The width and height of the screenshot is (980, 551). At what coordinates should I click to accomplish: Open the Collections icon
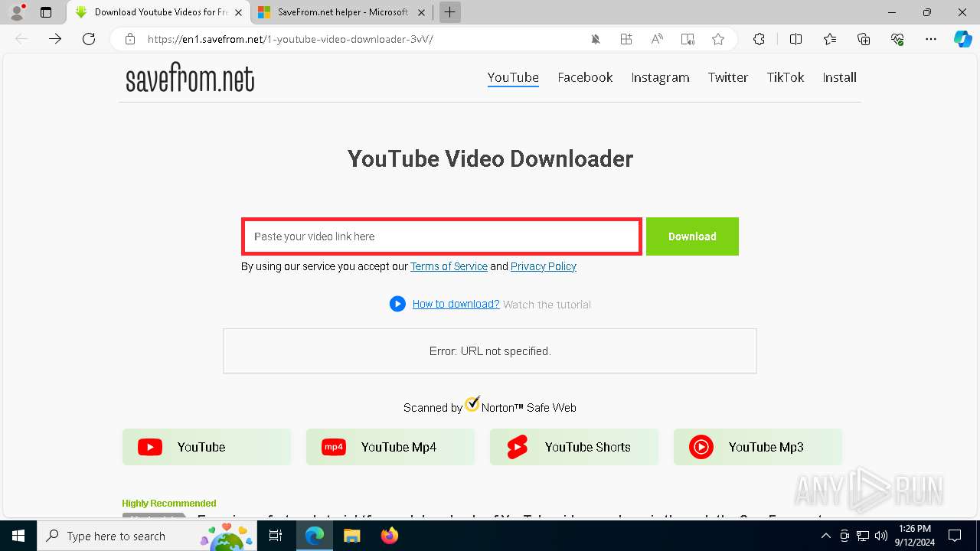[864, 39]
